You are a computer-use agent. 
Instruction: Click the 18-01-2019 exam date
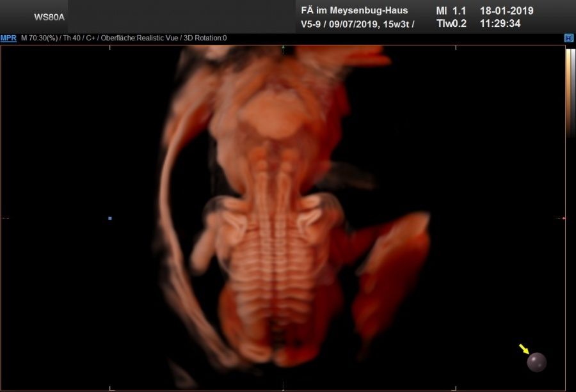tap(506, 11)
